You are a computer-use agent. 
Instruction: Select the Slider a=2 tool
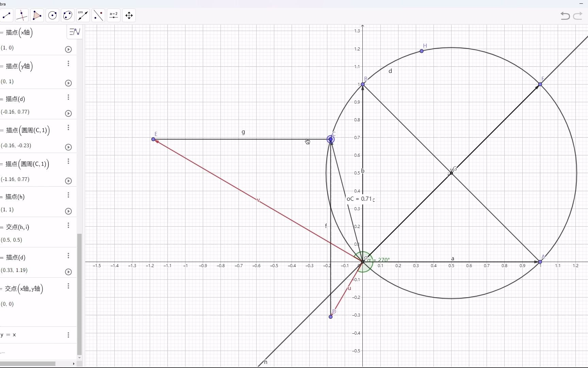pyautogui.click(x=114, y=15)
